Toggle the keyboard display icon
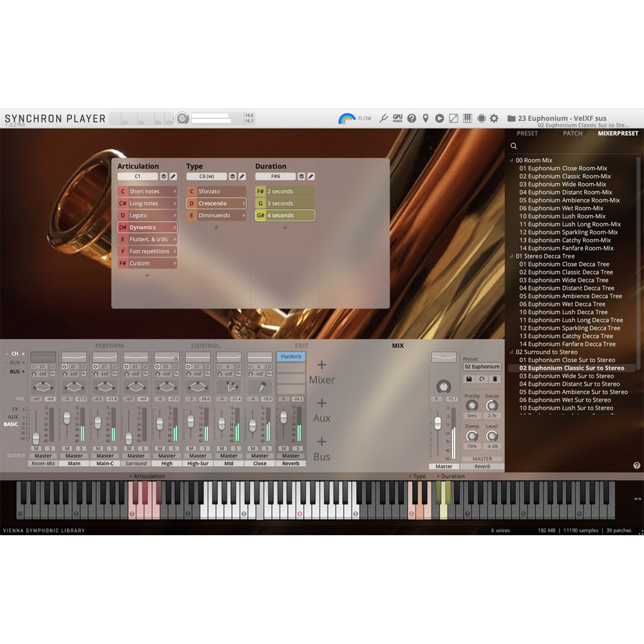This screenshot has width=644, height=644. pos(468,118)
